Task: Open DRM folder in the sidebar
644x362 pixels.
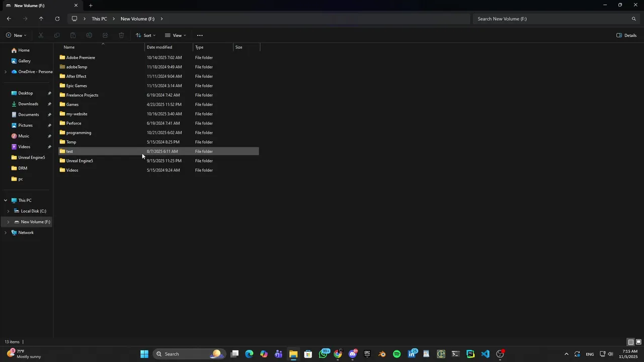Action: (23, 168)
